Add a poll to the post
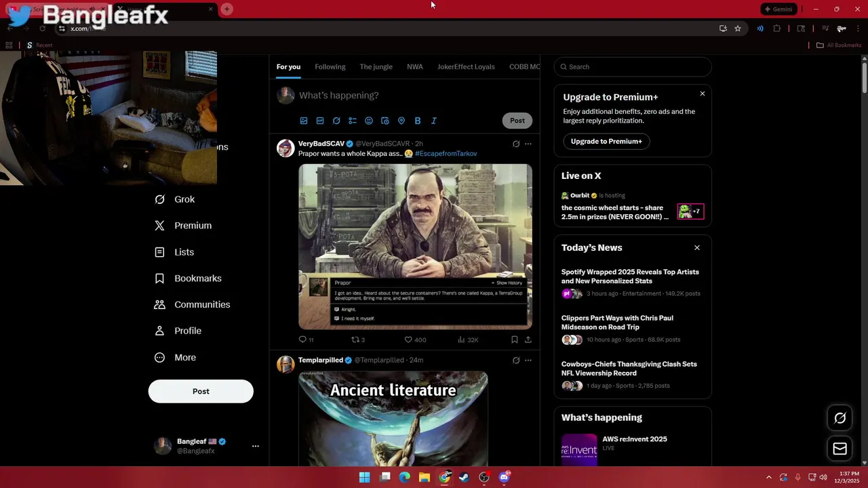Screen dimensions: 868x488 click(353, 121)
